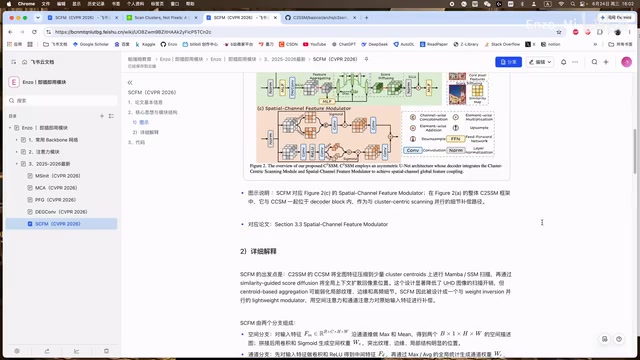Click the sidebar 搜索 search field
640x360 pixels.
62,100
